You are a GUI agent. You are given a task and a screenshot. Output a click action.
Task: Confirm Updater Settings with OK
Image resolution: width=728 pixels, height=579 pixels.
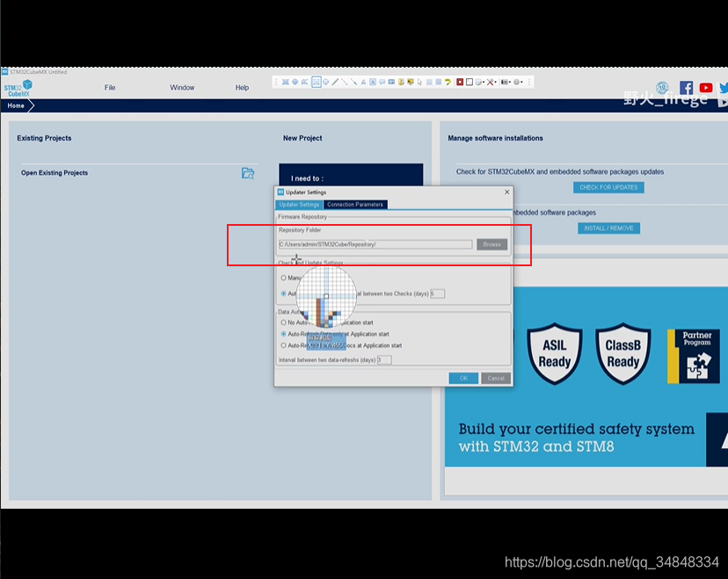pos(463,378)
